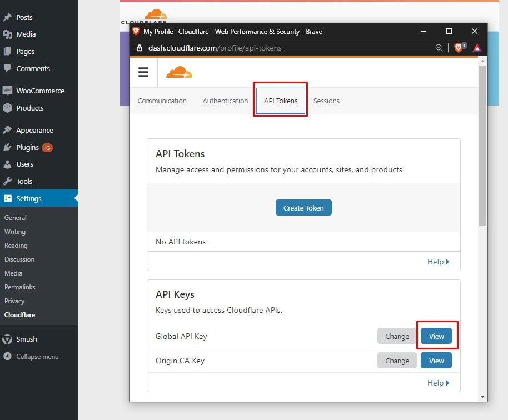Click the Smush shield icon
The width and height of the screenshot is (508, 420).
pyautogui.click(x=7, y=339)
